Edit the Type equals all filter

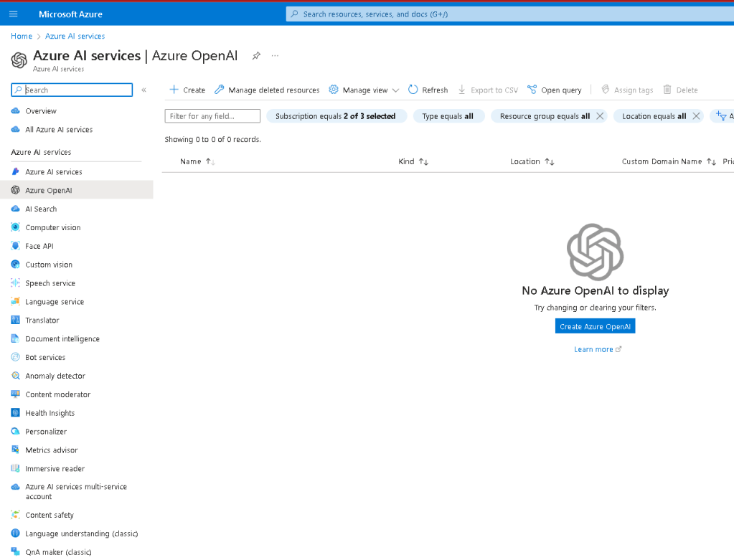(x=448, y=116)
